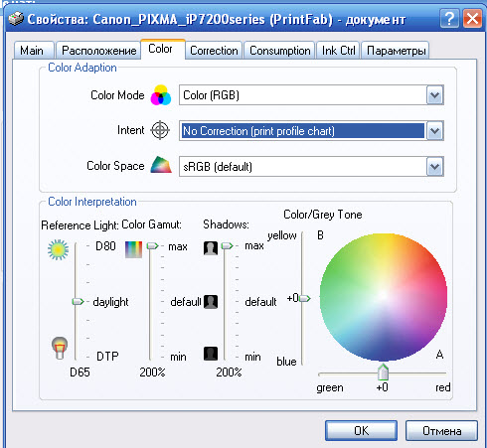The image size is (487, 448).
Task: Click the Color Gamut max label
Action: point(178,246)
